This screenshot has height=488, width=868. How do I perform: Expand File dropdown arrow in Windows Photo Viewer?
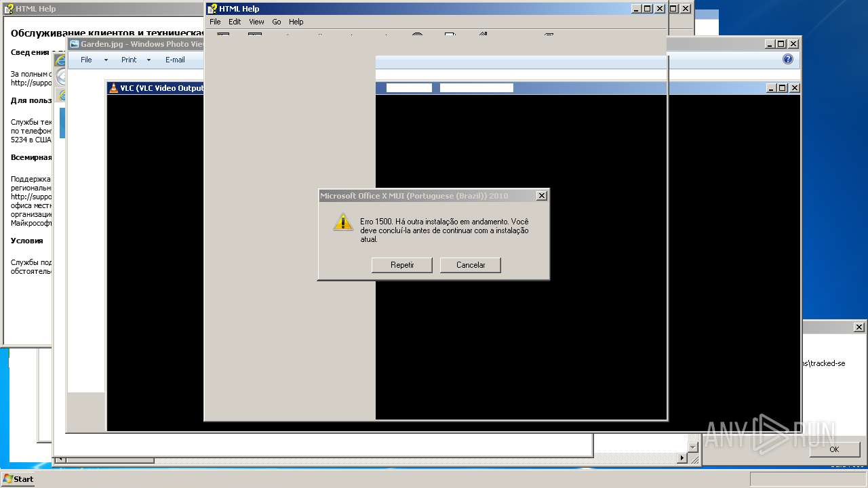(106, 60)
